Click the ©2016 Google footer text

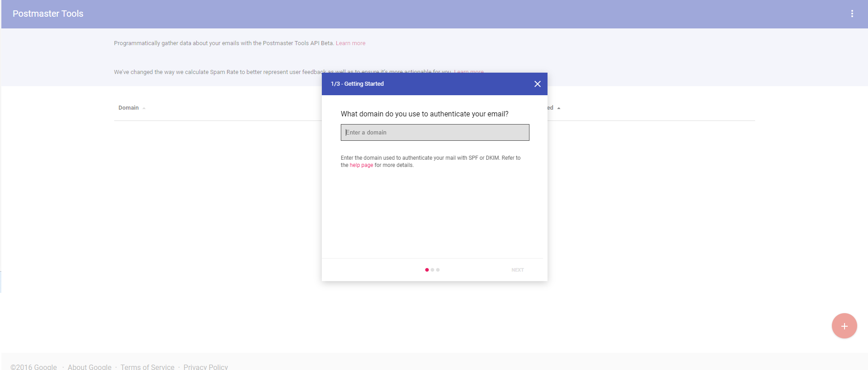click(x=34, y=367)
